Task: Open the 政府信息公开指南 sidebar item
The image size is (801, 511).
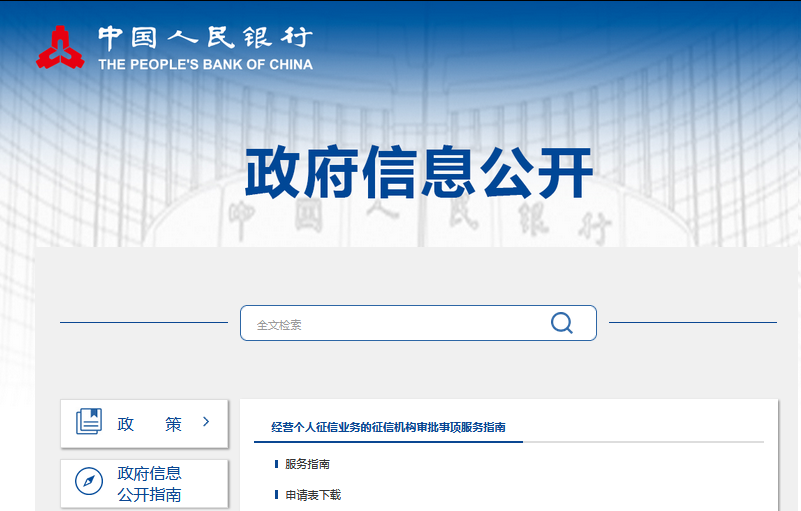Action: tap(149, 484)
